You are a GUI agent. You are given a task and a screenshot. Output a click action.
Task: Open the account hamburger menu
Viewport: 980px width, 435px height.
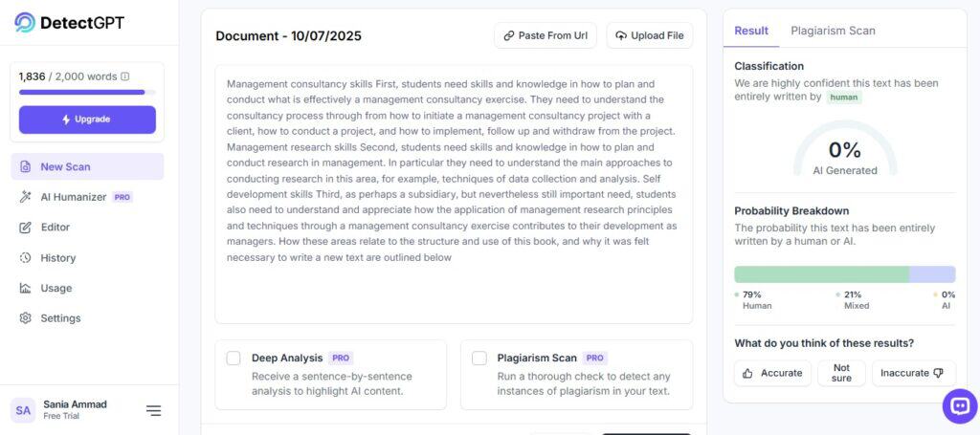pos(153,410)
